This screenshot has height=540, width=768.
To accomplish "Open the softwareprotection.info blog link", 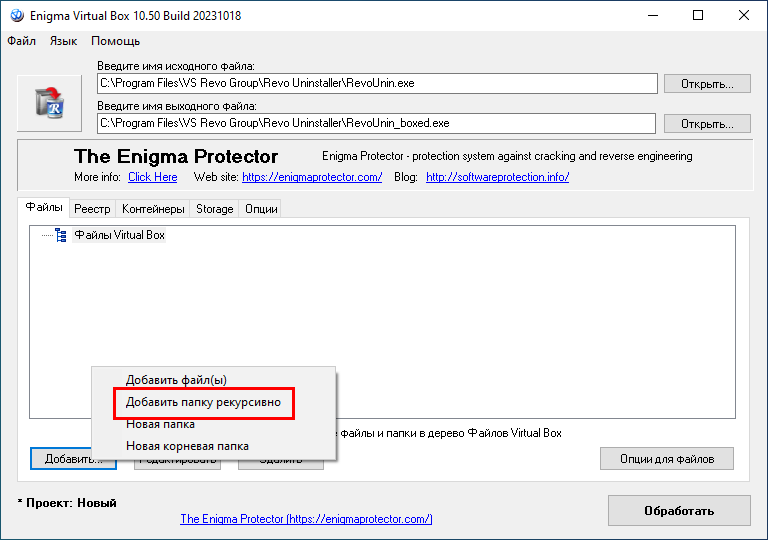I will [498, 177].
